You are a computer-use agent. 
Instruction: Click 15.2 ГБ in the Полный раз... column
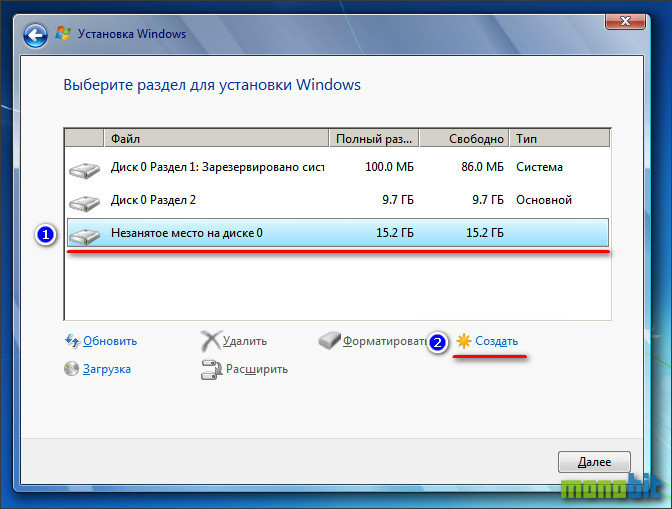pos(395,233)
